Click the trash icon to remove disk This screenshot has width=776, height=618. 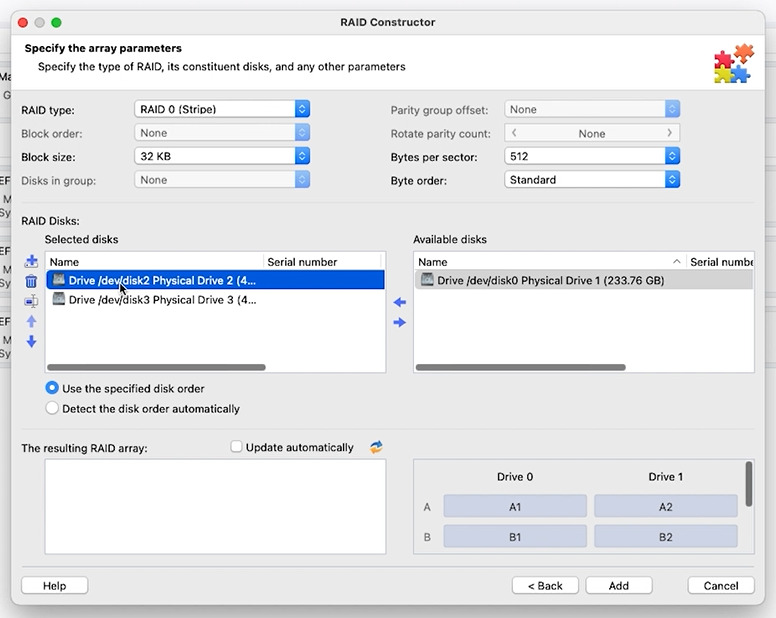coord(31,282)
